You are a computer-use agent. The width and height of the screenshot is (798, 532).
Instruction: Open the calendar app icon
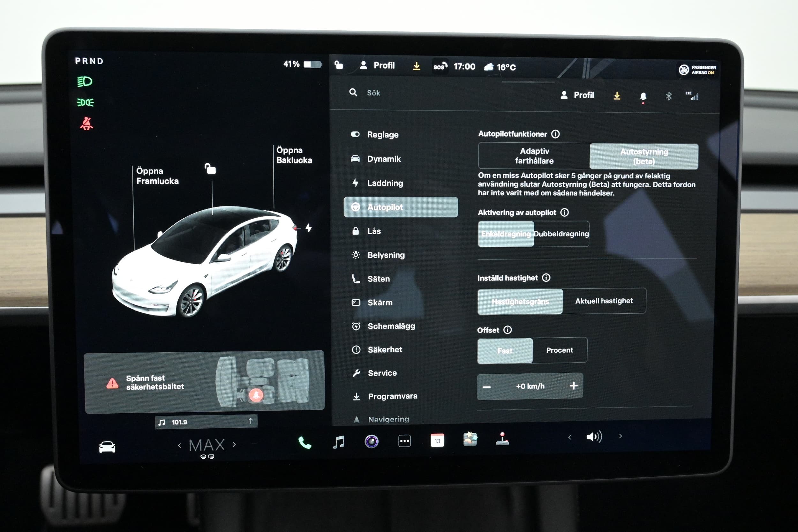pos(437,440)
